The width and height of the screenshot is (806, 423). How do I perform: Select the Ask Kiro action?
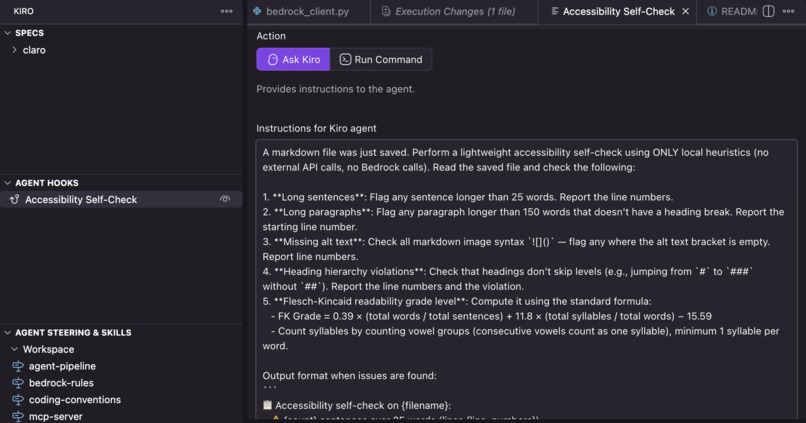click(293, 60)
